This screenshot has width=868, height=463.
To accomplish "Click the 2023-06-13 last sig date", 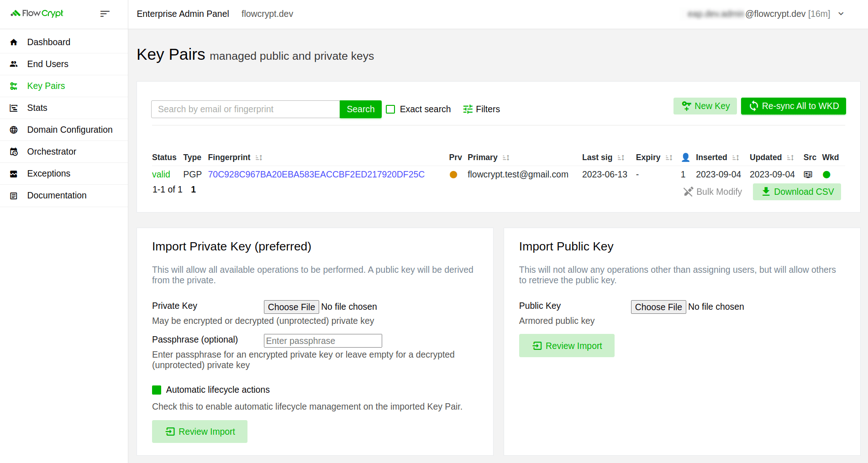I will coord(605,174).
